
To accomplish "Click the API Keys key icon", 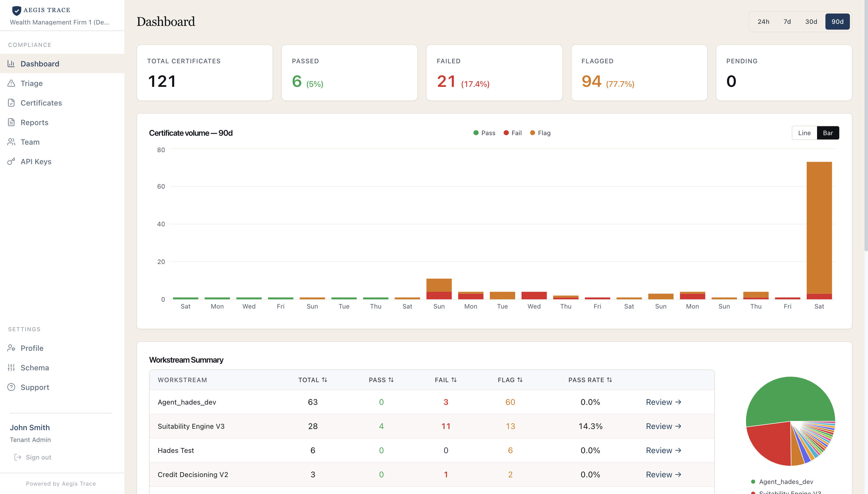I will [11, 162].
